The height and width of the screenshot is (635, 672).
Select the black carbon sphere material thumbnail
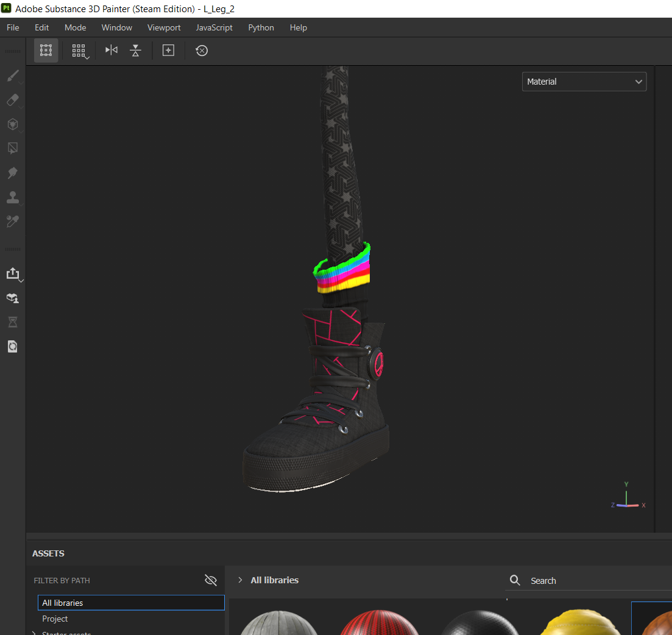(x=479, y=623)
